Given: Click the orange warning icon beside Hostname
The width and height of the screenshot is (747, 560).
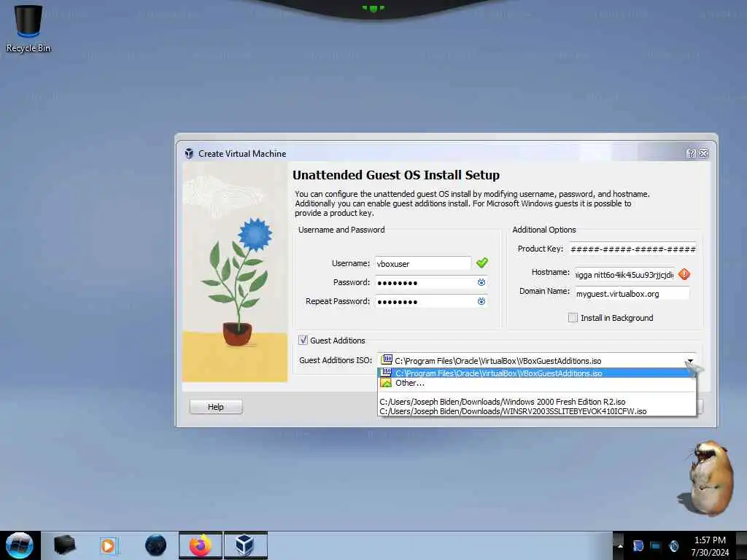Looking at the screenshot, I should point(684,274).
